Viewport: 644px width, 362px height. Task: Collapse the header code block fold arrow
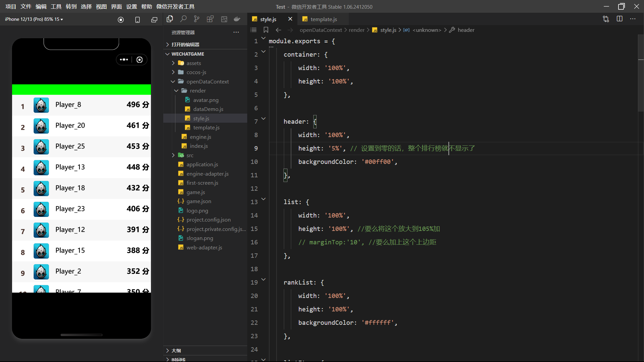click(x=264, y=118)
